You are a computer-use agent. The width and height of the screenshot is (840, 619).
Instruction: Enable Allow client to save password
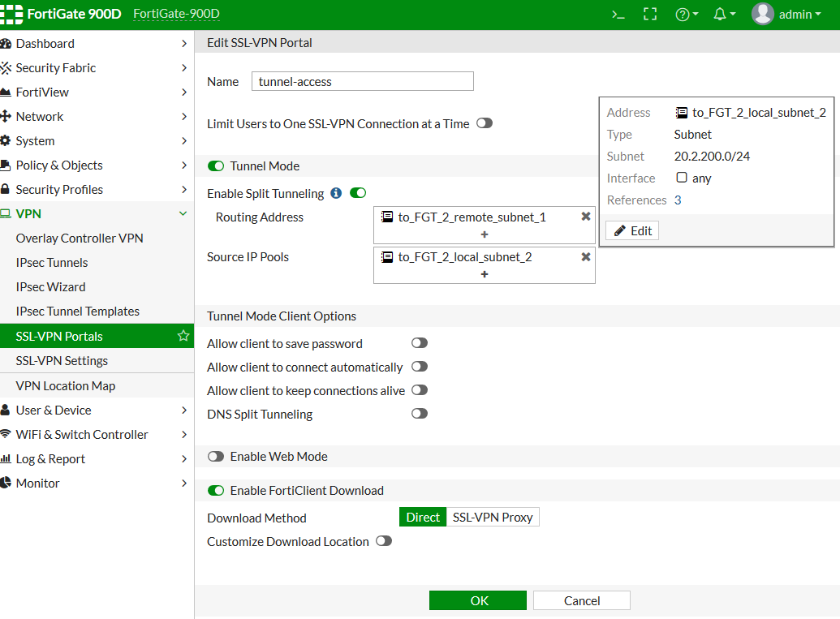click(420, 344)
